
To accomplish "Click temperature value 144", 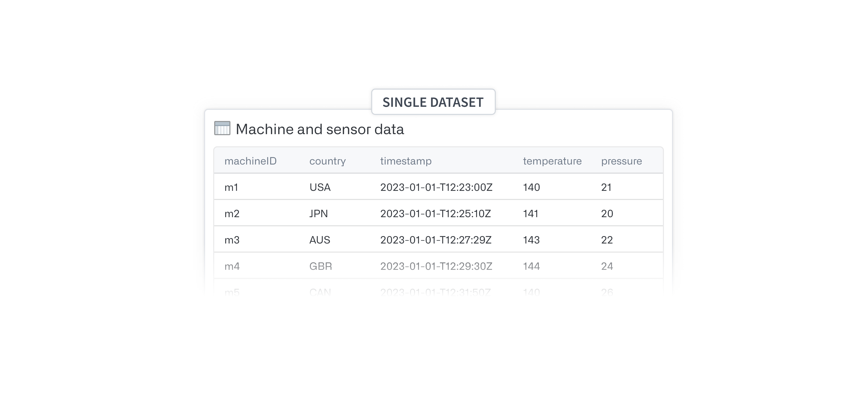I will (x=531, y=266).
